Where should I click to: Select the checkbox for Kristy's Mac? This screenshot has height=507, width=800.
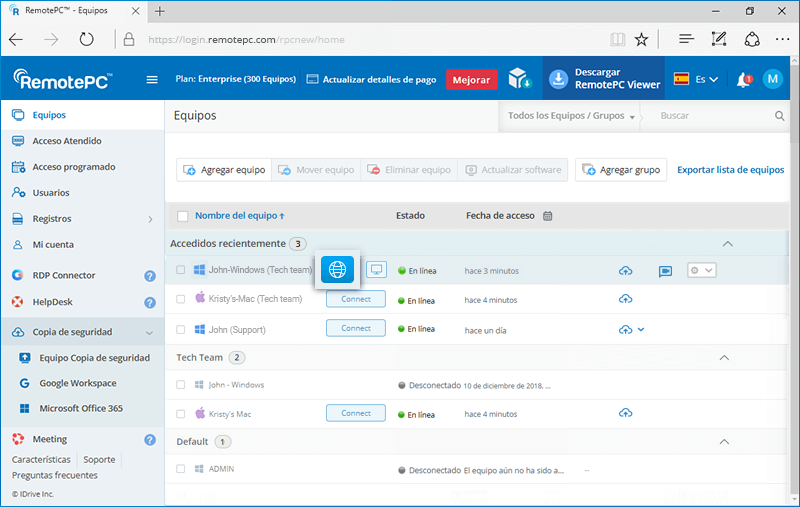(x=181, y=413)
